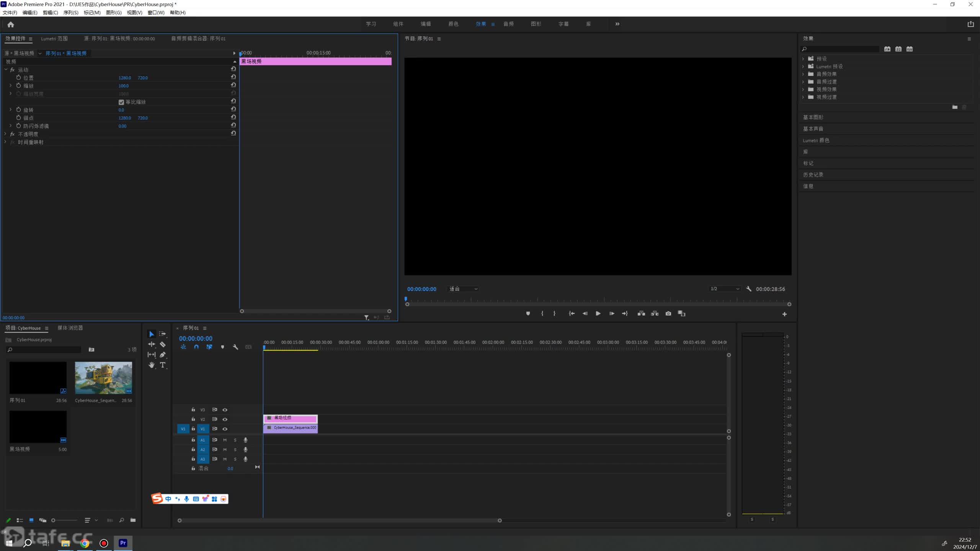Screen dimensions: 980x551
Task: Expand Video Effects folder
Action: [x=803, y=90]
